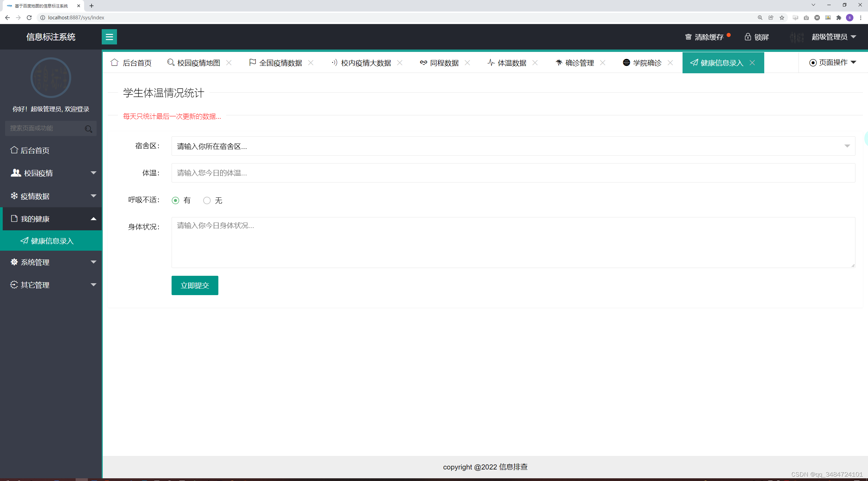Screen dimensions: 868x481
Task: Select 无 for 呼吸不适
Action: (x=207, y=200)
